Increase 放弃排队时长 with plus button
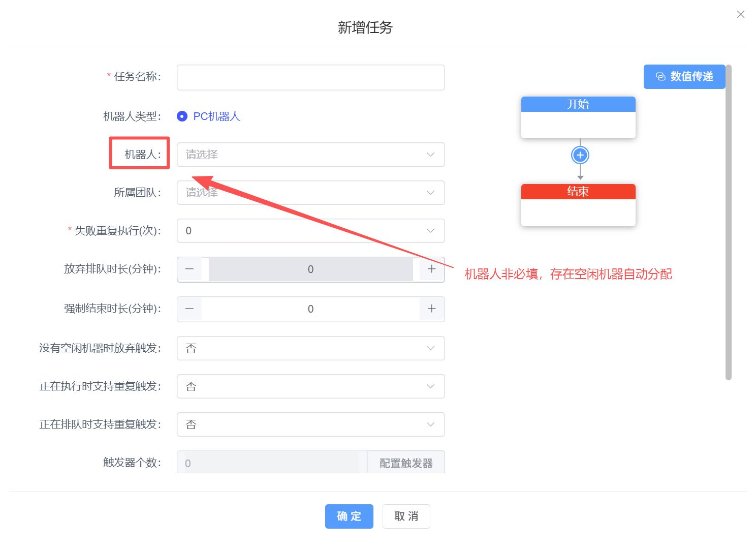The width and height of the screenshot is (756, 549). (x=431, y=269)
